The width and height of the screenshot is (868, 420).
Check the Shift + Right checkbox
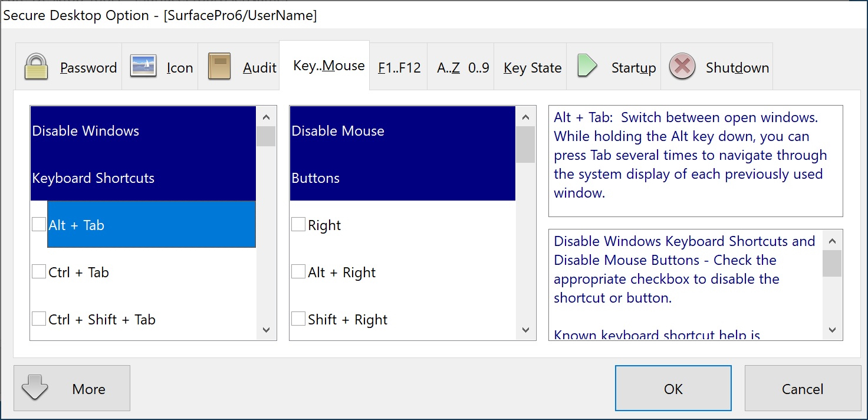(x=298, y=319)
